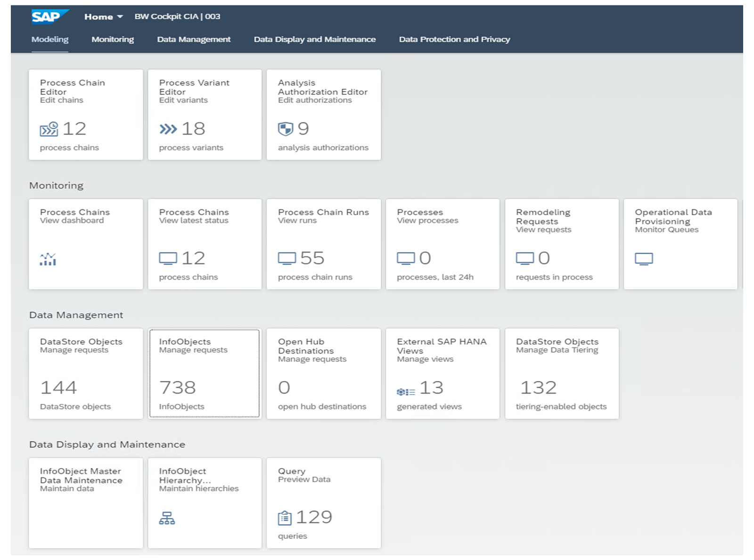Click monitor icon on latest status tile
The image size is (754, 560).
168,258
